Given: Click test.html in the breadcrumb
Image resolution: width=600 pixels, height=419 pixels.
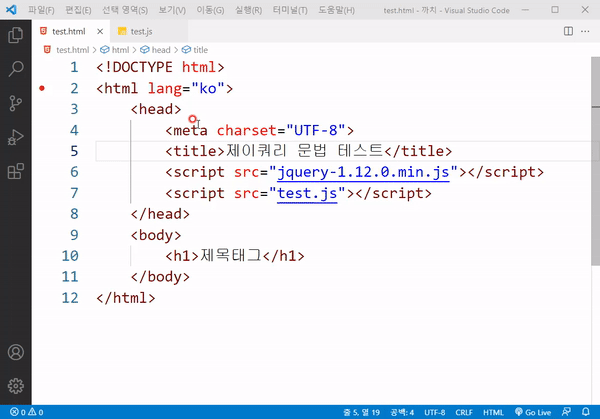Looking at the screenshot, I should (72, 50).
